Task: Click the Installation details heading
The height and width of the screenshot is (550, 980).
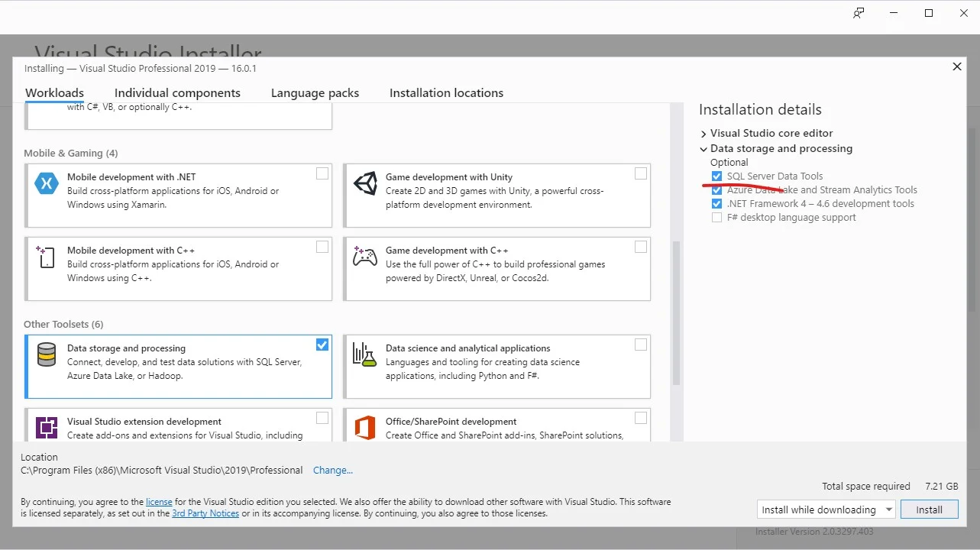Action: point(760,110)
